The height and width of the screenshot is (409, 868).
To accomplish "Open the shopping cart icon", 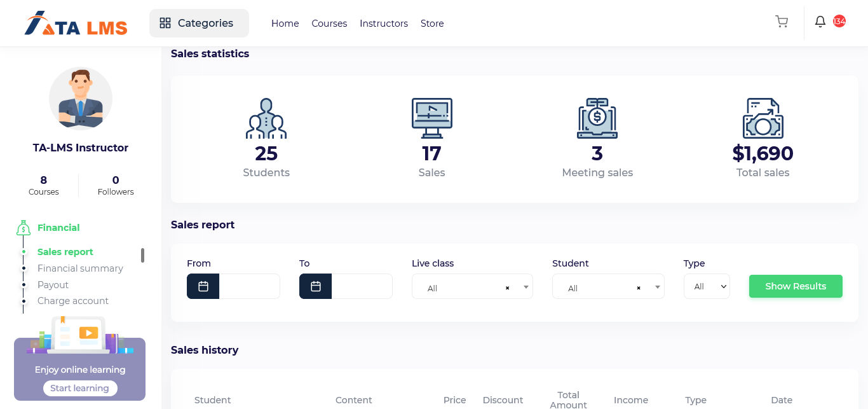I will (782, 22).
